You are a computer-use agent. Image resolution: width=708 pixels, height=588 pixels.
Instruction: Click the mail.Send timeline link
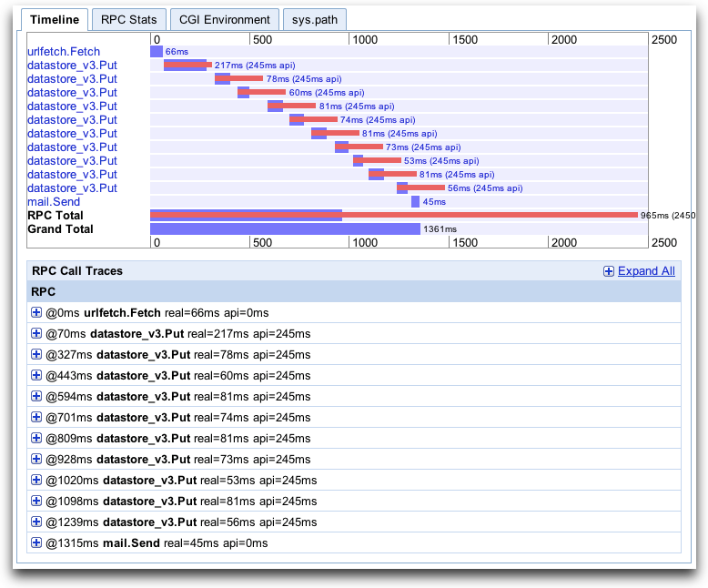point(54,202)
